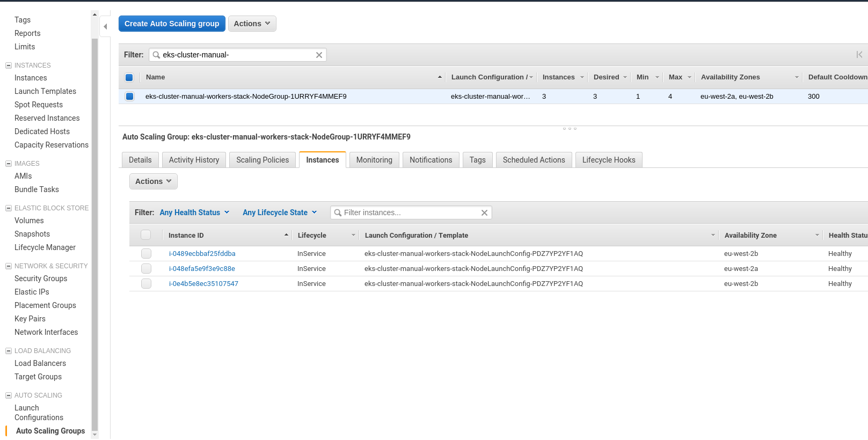Viewport: 868px width, 440px height.
Task: Open Network Interfaces in sidebar
Action: (x=46, y=332)
